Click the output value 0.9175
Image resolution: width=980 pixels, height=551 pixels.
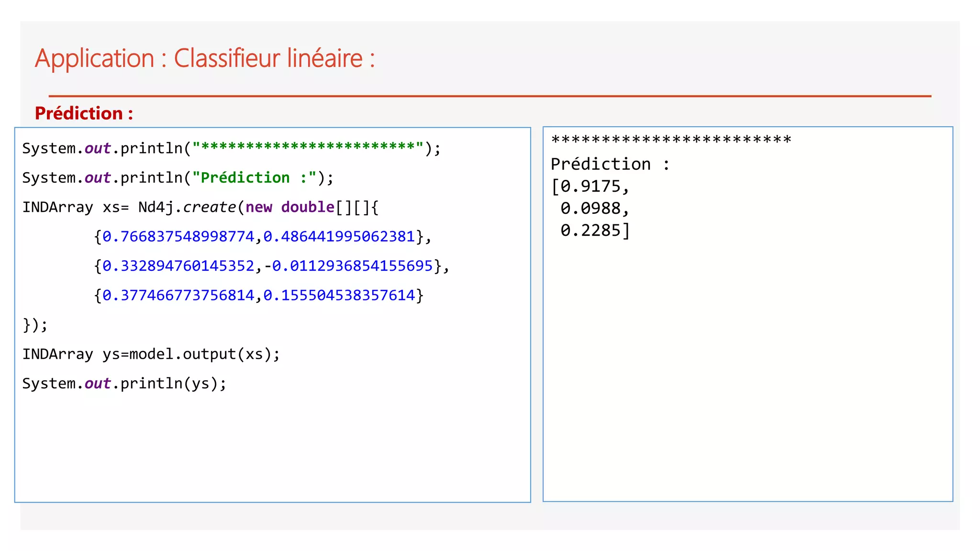(x=590, y=187)
